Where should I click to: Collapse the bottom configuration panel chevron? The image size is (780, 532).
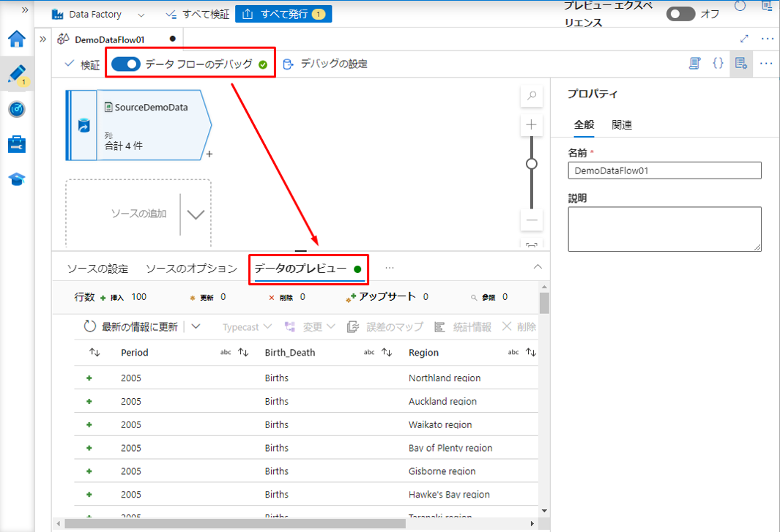pyautogui.click(x=538, y=267)
